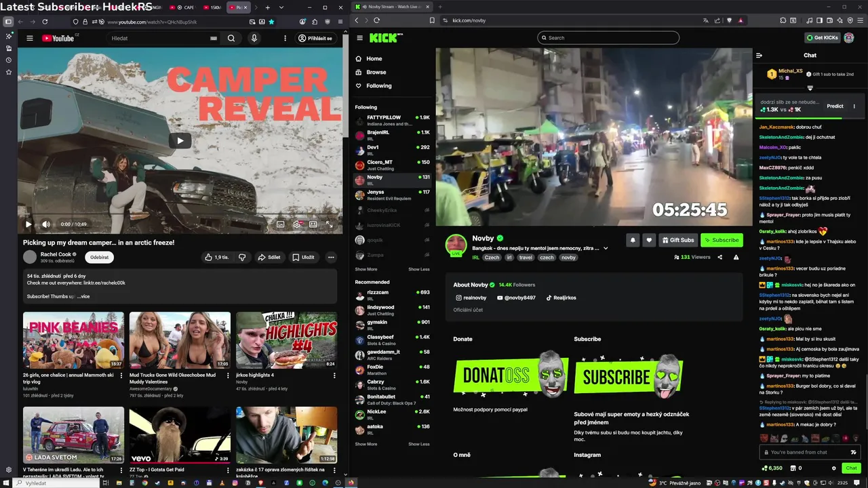Open realnovby Instagram link
The height and width of the screenshot is (488, 868).
pyautogui.click(x=471, y=298)
